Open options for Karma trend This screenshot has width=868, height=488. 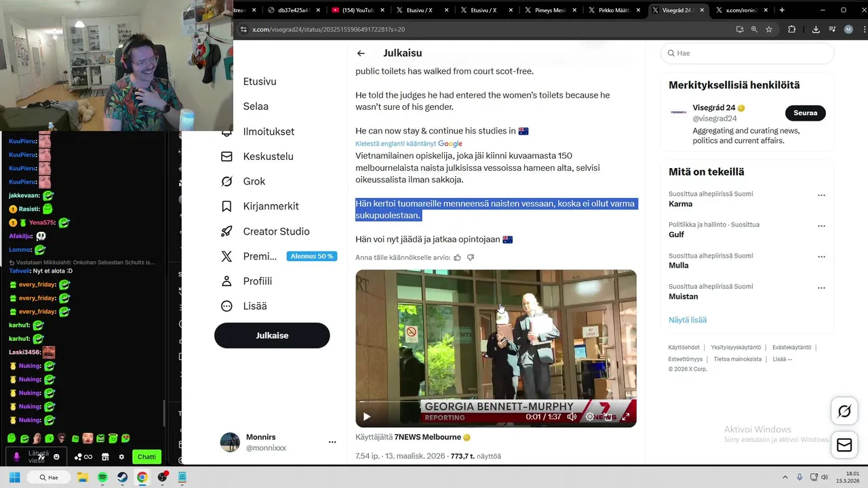pos(821,195)
